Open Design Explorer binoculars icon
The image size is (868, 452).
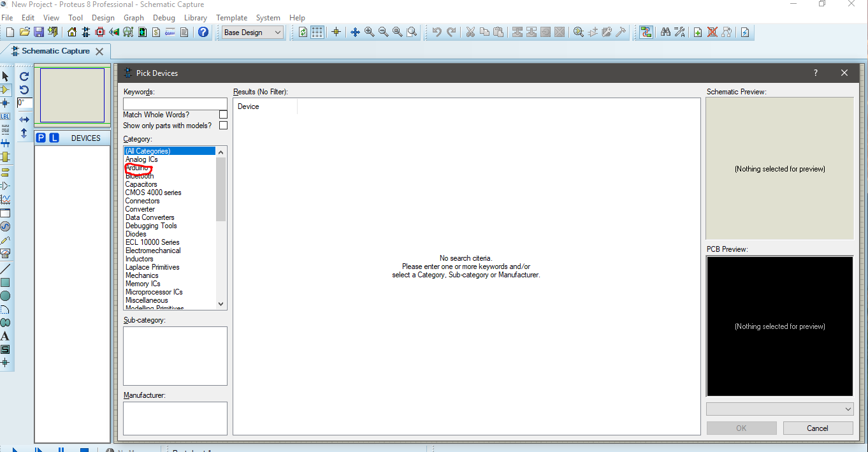pos(665,32)
